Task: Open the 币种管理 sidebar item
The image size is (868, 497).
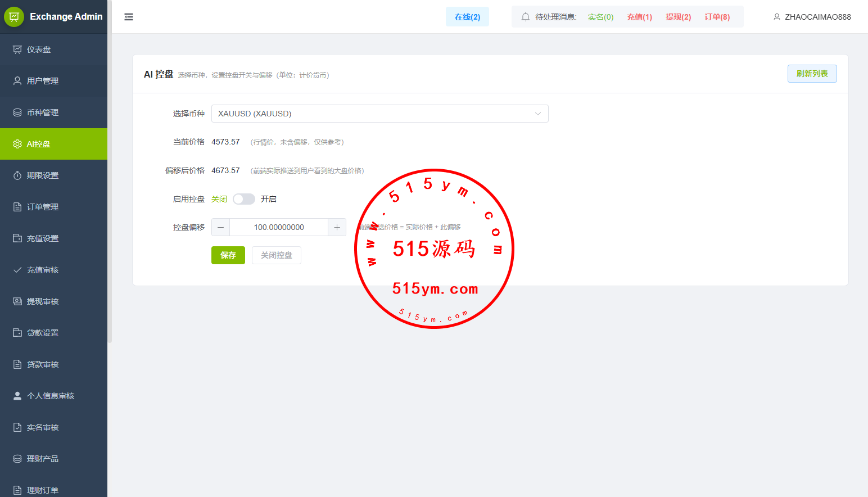Action: (43, 112)
